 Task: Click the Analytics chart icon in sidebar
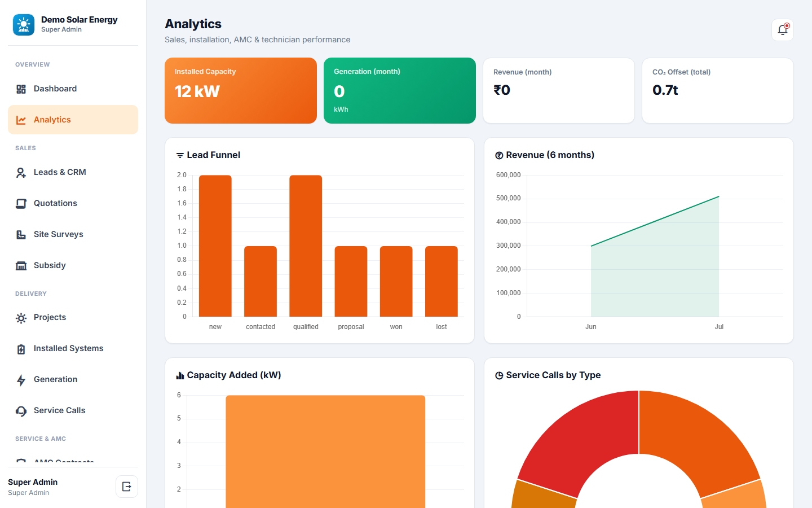pyautogui.click(x=21, y=120)
